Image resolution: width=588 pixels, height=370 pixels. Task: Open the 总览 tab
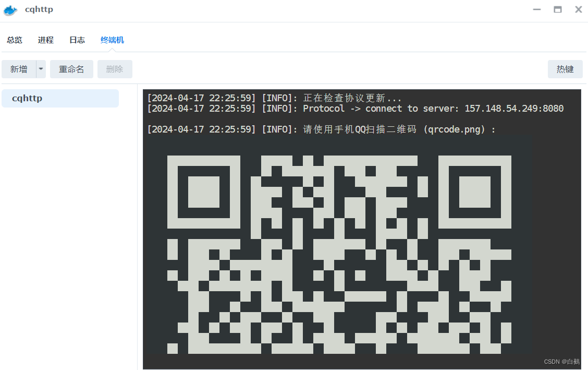pos(15,40)
